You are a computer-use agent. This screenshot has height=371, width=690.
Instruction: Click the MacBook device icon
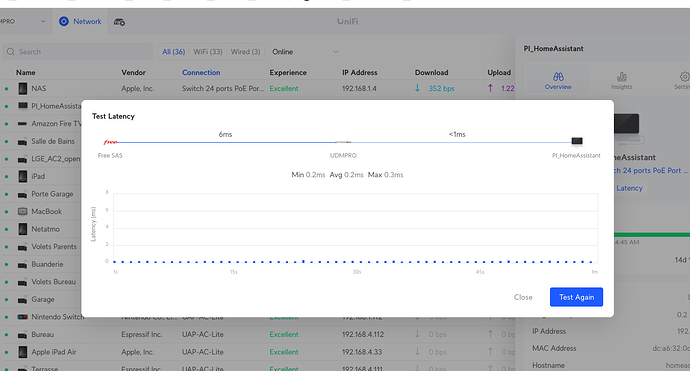point(22,212)
